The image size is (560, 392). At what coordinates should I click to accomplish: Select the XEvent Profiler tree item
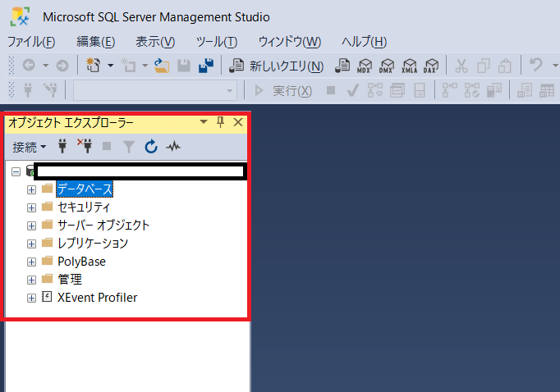coord(97,298)
